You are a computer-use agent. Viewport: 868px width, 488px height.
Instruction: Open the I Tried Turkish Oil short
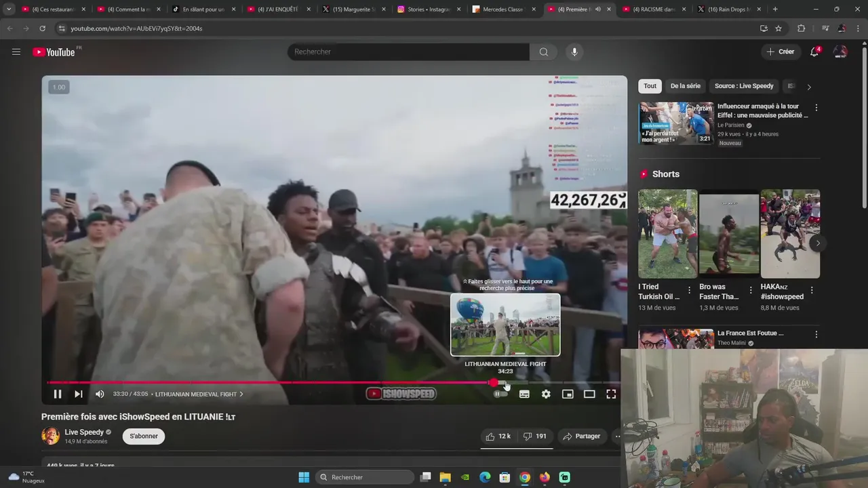667,234
